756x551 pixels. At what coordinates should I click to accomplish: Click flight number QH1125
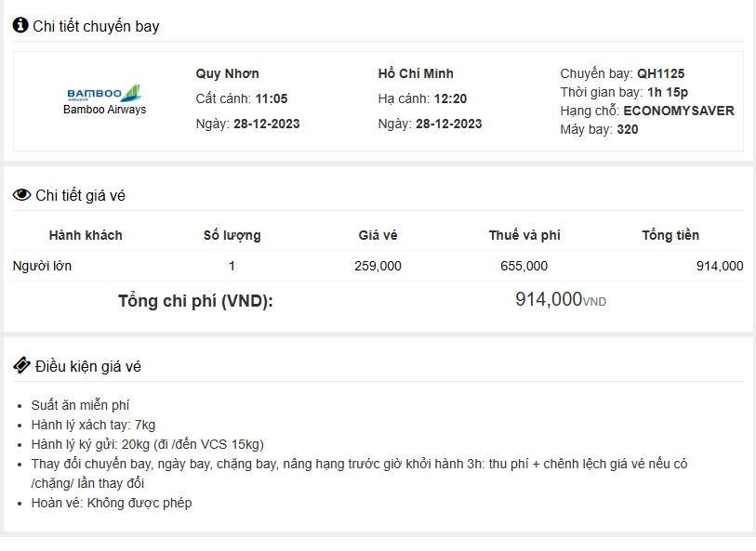pyautogui.click(x=660, y=73)
